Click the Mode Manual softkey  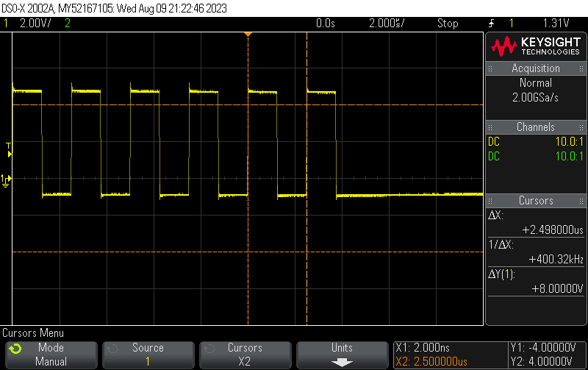click(x=51, y=355)
